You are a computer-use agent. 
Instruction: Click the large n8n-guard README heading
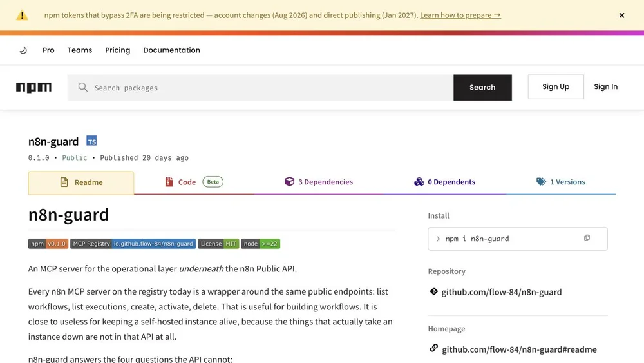point(69,215)
